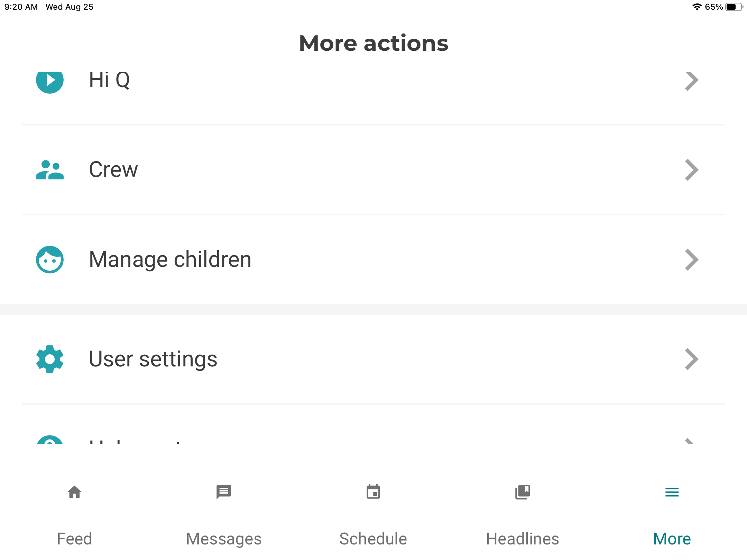Click the Headlines book icon

point(522,492)
